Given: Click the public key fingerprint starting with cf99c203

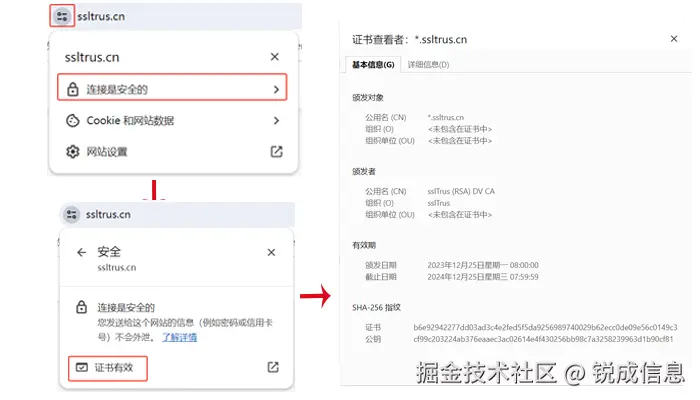Looking at the screenshot, I should coord(543,339).
